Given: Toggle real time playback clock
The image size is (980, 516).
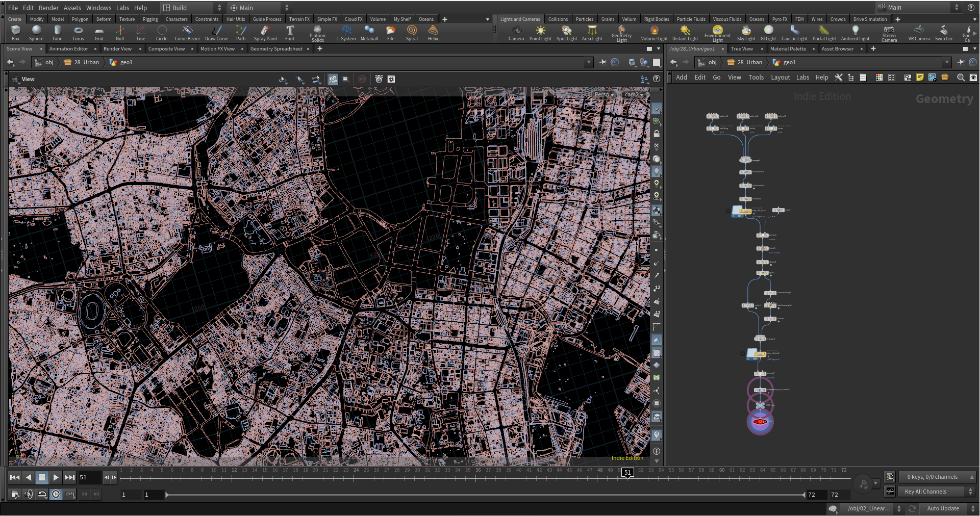Looking at the screenshot, I should (56, 494).
